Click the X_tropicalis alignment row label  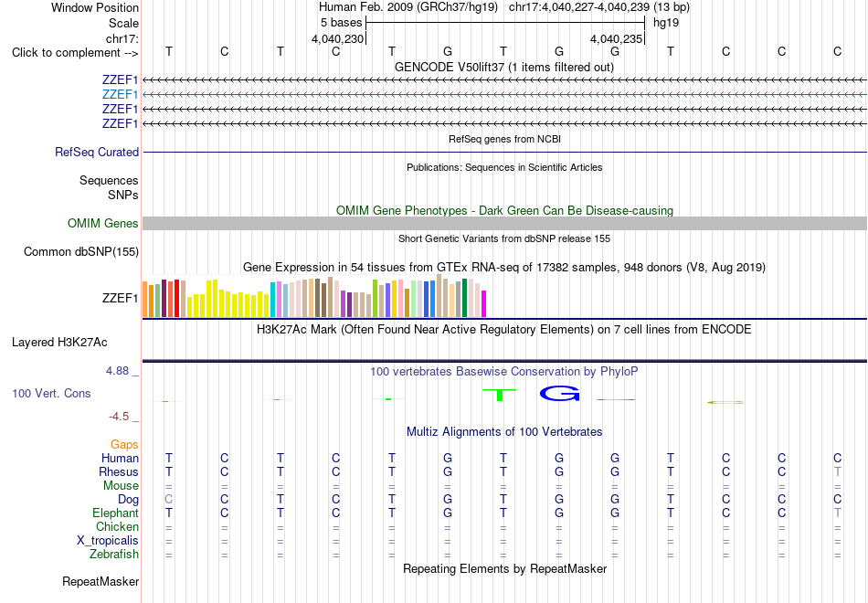[108, 541]
